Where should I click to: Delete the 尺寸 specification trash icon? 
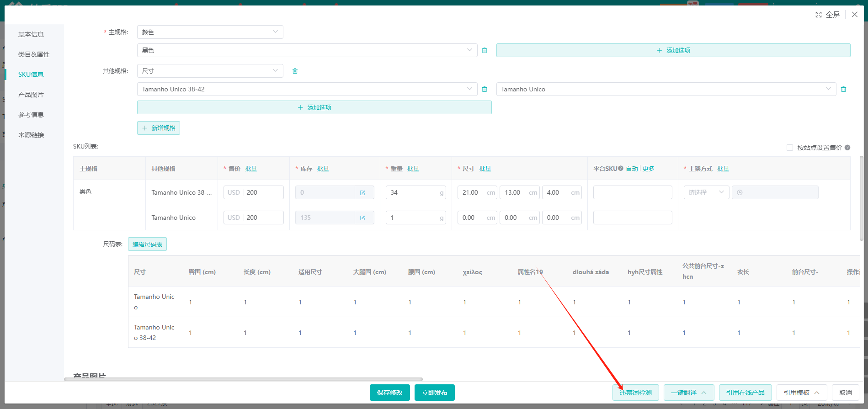pos(295,71)
